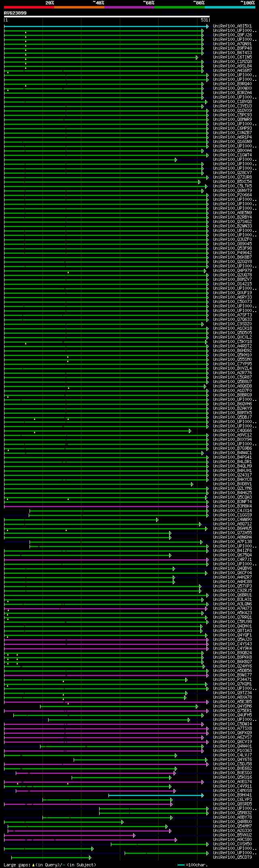
Task: Select UniRef100_Q4QBV6 hit
Action: (232, 569)
